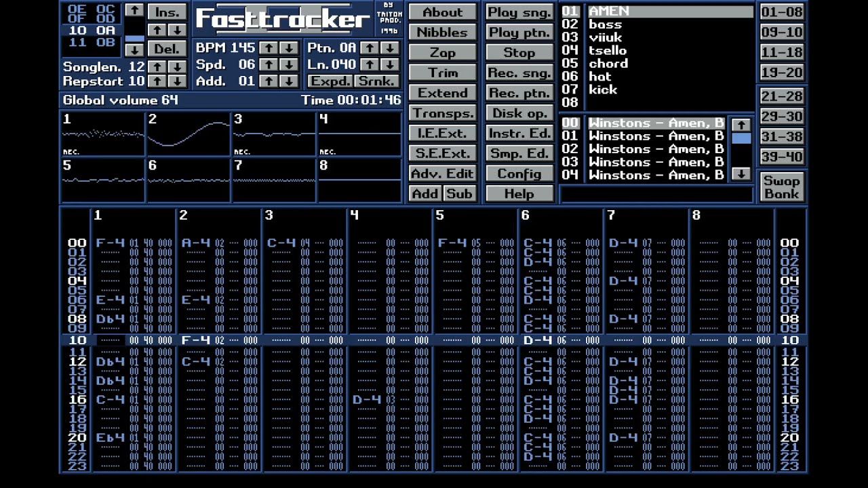Toggle channel 5 scope mute
Image resolution: width=868 pixels, height=488 pixels.
point(102,180)
